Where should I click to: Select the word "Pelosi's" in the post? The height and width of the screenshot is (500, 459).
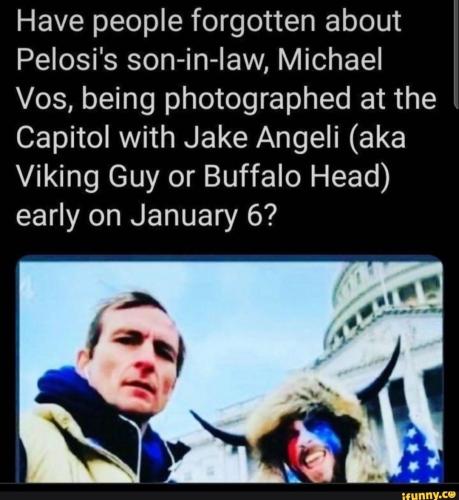click(x=65, y=60)
